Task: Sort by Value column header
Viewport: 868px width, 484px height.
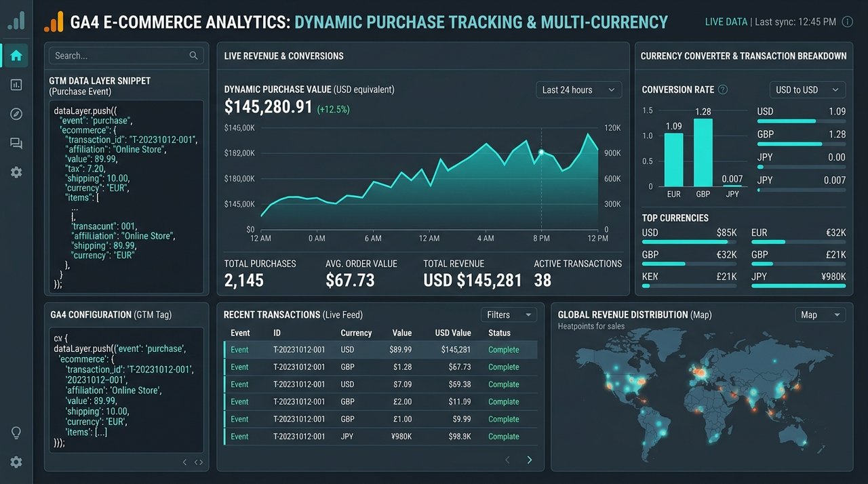Action: (x=402, y=333)
